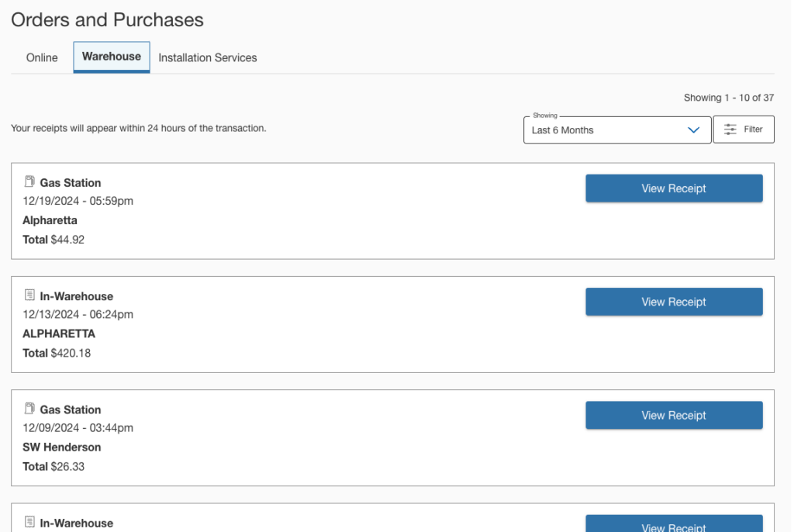Select the Warehouse tab

pos(112,57)
